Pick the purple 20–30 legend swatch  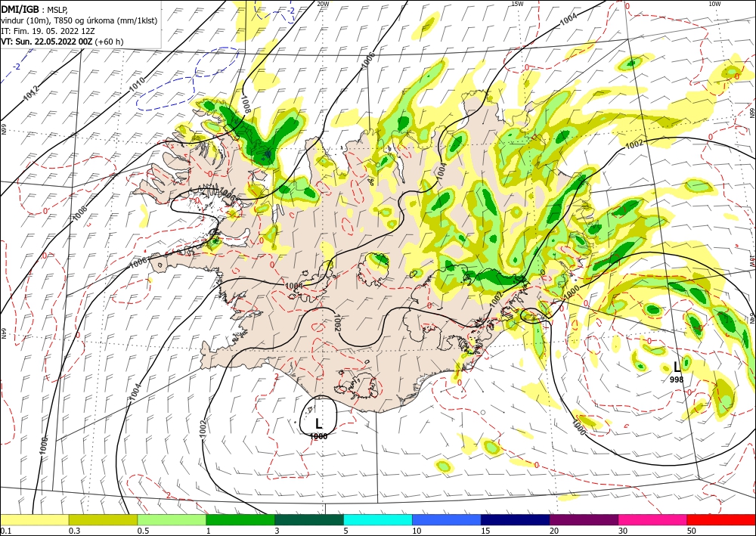(x=584, y=519)
